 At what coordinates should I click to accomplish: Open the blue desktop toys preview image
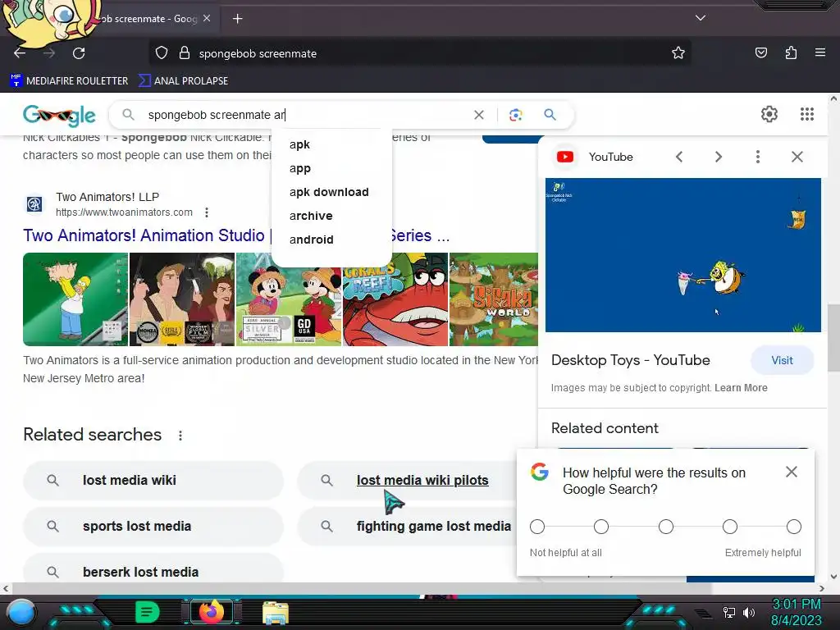(x=683, y=255)
